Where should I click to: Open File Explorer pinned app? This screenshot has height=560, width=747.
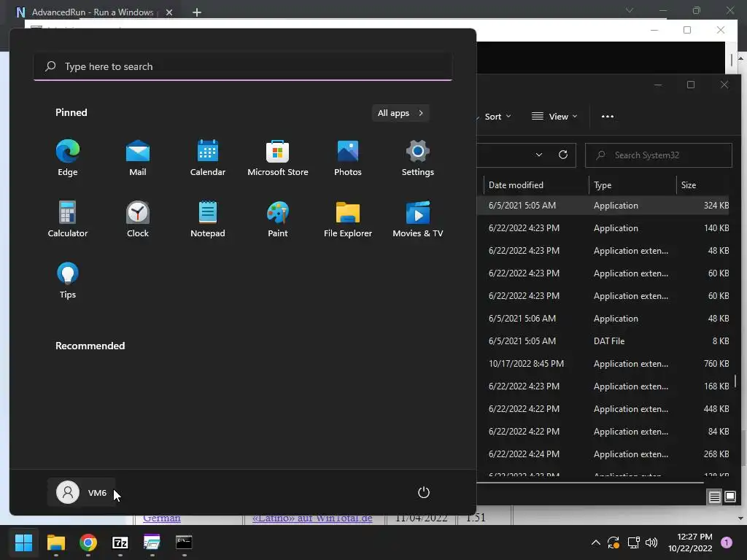[x=348, y=219]
